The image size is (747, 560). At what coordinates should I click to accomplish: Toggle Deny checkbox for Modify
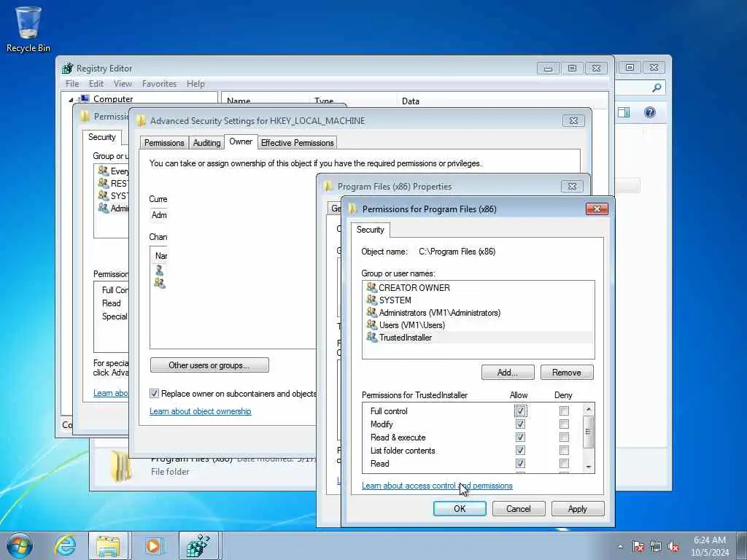coord(564,424)
